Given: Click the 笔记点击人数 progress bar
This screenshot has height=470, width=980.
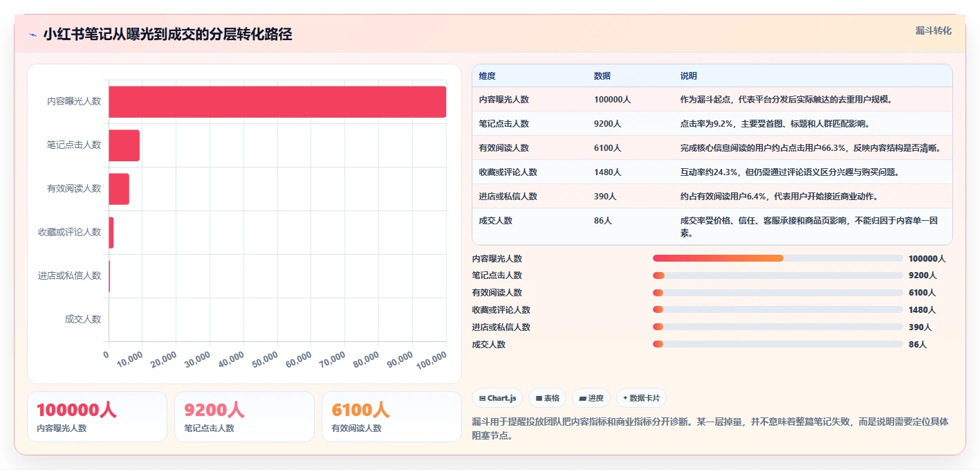Looking at the screenshot, I should [777, 275].
